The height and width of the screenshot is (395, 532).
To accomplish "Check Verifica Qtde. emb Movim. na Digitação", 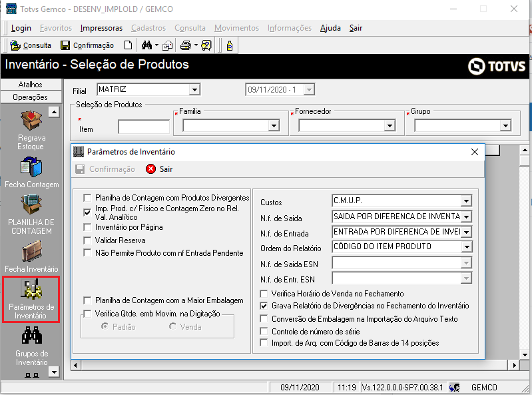I will pos(87,314).
